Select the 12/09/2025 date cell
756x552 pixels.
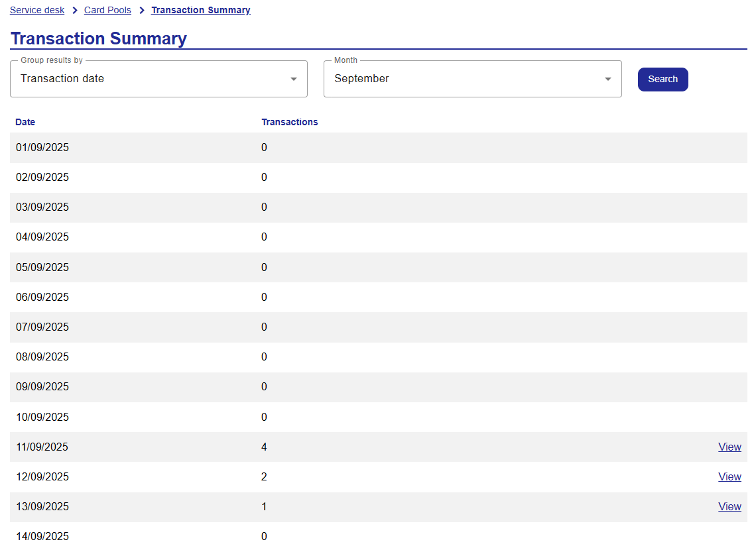[x=42, y=477]
